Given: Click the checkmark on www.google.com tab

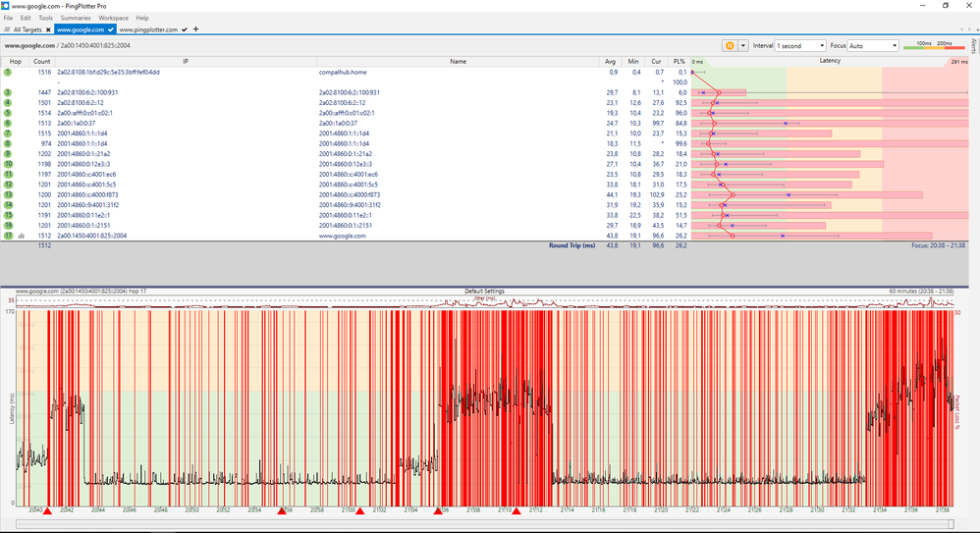Looking at the screenshot, I should [111, 29].
